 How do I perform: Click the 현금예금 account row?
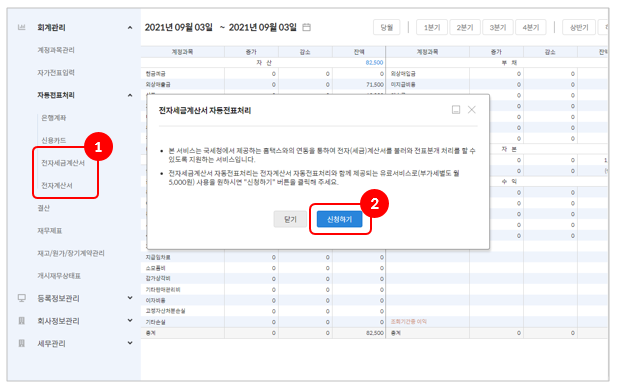[263, 74]
